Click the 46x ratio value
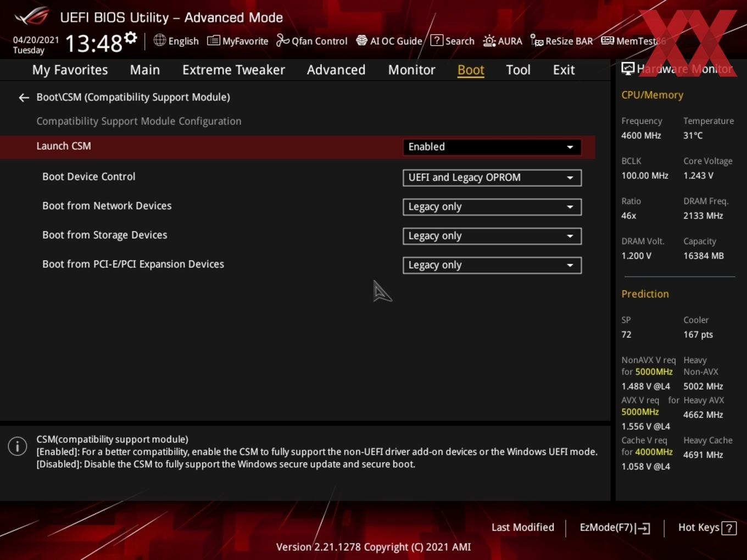 point(628,216)
